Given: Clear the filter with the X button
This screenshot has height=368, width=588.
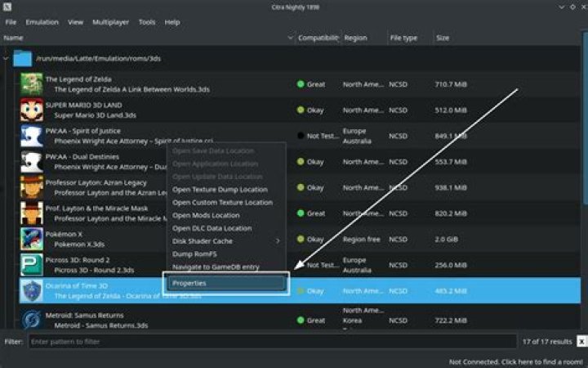Looking at the screenshot, I should click(581, 342).
